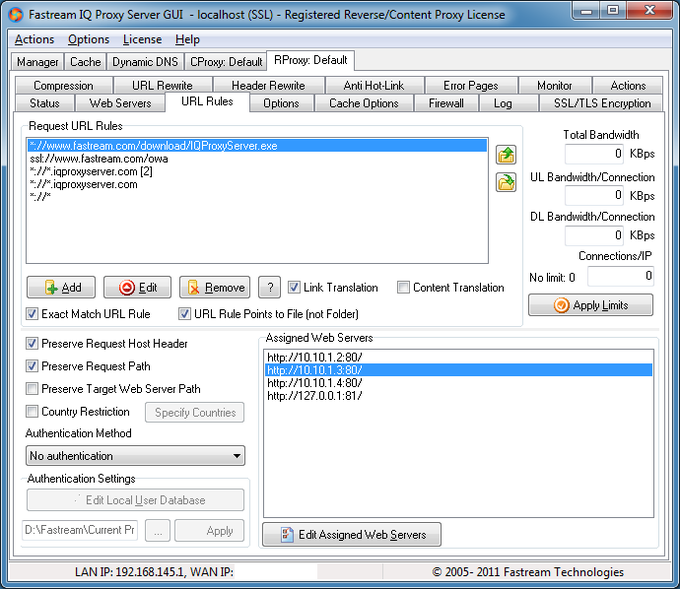Viewport: 680px width, 589px height.
Task: Open the Actions menu in the menu bar
Action: tap(34, 39)
